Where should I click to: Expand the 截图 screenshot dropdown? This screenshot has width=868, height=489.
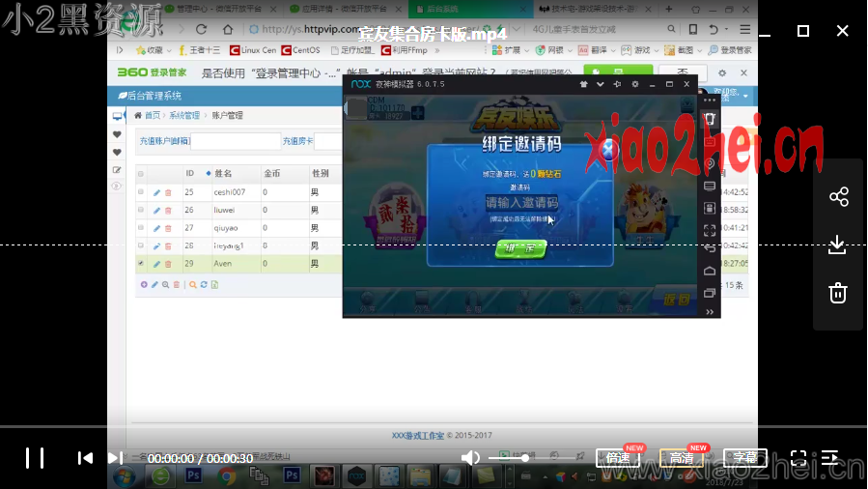click(684, 50)
